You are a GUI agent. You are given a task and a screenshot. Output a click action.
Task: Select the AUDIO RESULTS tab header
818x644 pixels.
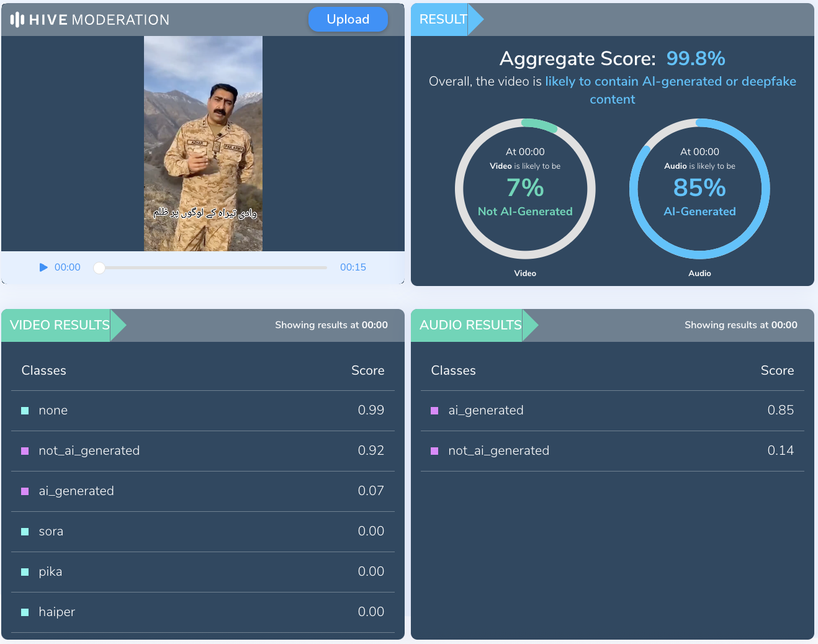coord(470,325)
